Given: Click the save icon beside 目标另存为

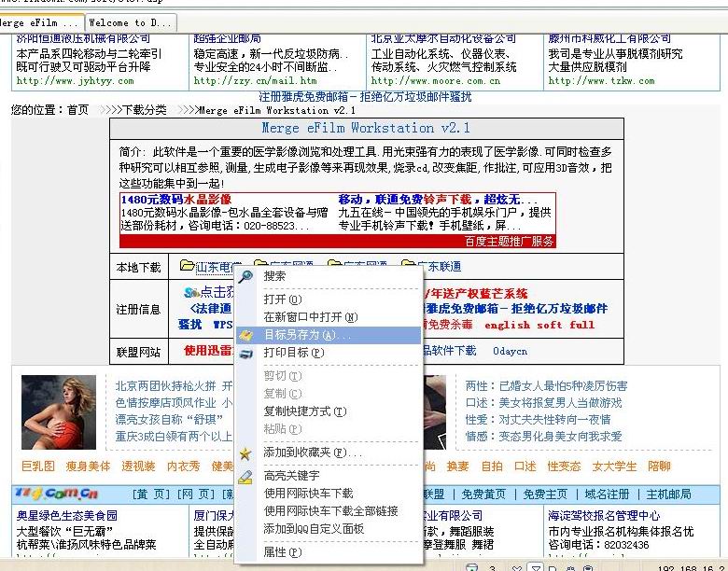Looking at the screenshot, I should point(245,335).
